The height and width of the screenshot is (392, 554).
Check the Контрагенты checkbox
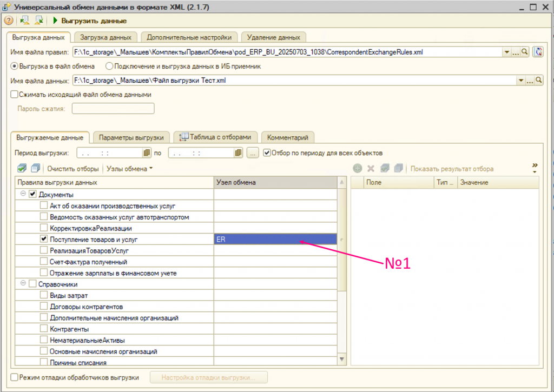pos(44,328)
